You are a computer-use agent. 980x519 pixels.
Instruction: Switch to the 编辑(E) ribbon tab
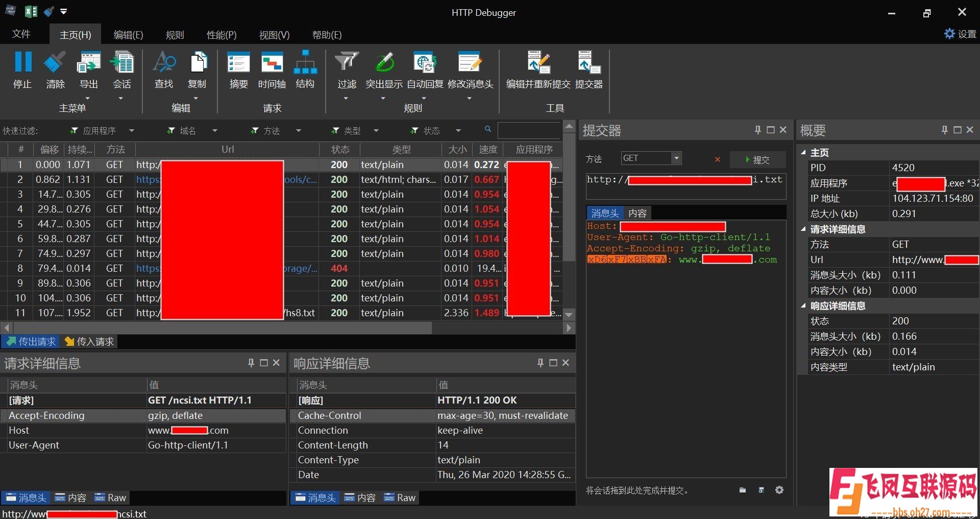(x=128, y=35)
